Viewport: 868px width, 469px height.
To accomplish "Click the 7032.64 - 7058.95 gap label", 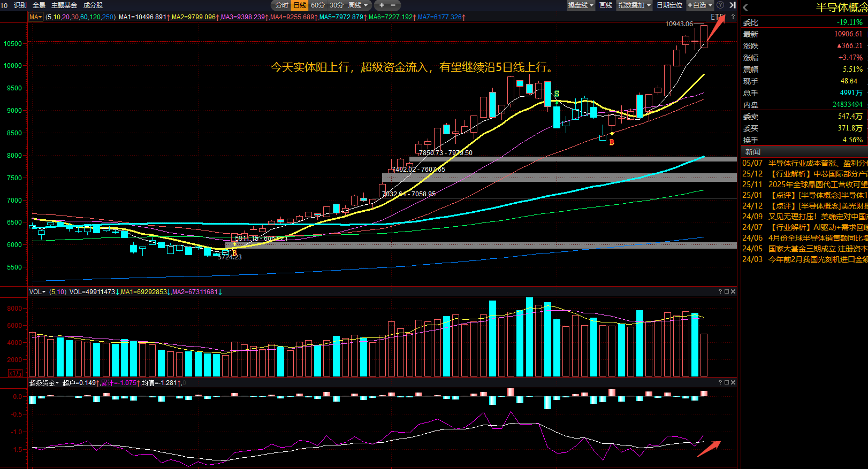I will 409,194.
